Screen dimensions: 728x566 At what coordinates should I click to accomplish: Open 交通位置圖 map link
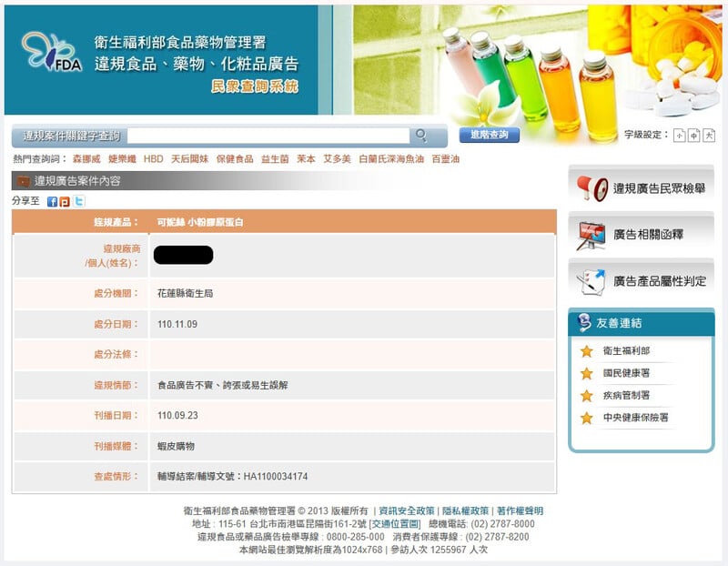coord(395,524)
